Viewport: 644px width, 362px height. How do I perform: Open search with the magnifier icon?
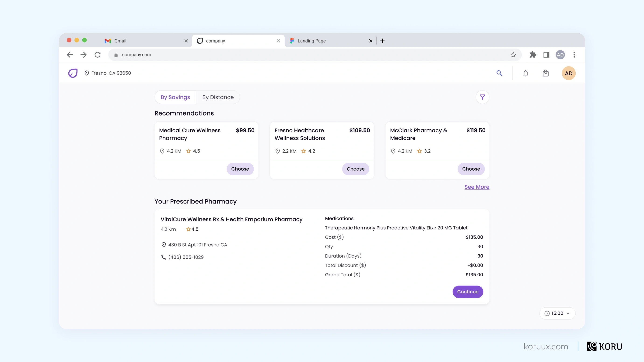(499, 73)
